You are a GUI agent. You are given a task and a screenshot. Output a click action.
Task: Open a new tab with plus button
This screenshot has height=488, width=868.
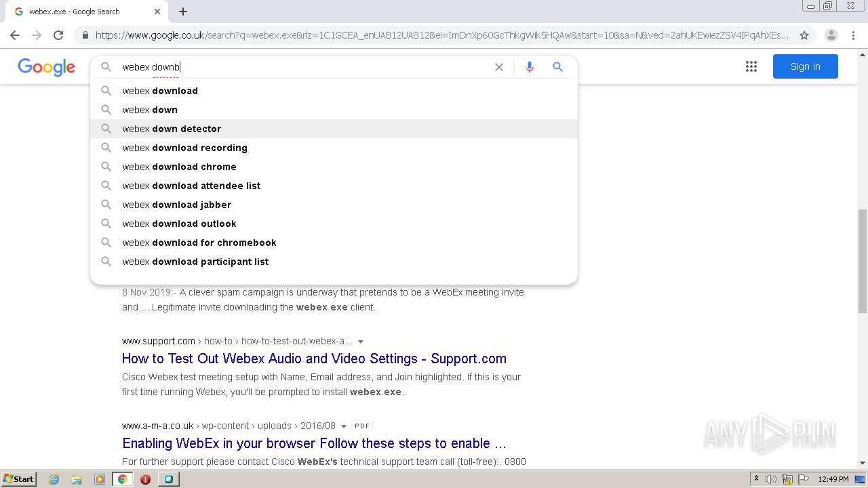click(183, 12)
